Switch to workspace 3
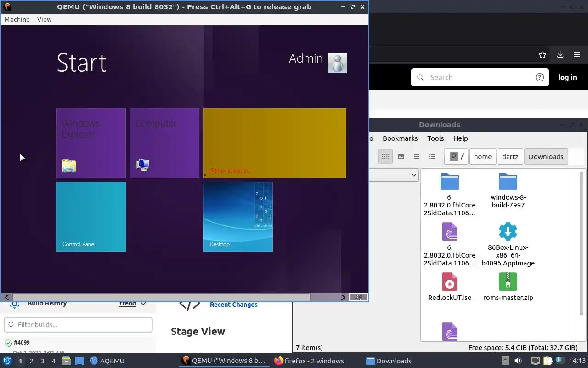Screen dimensions: 588x368 click(x=42, y=361)
